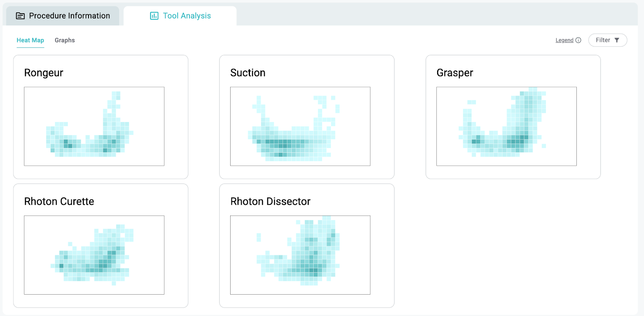
Task: Select the Rongeur heat map thumbnail
Action: click(94, 126)
